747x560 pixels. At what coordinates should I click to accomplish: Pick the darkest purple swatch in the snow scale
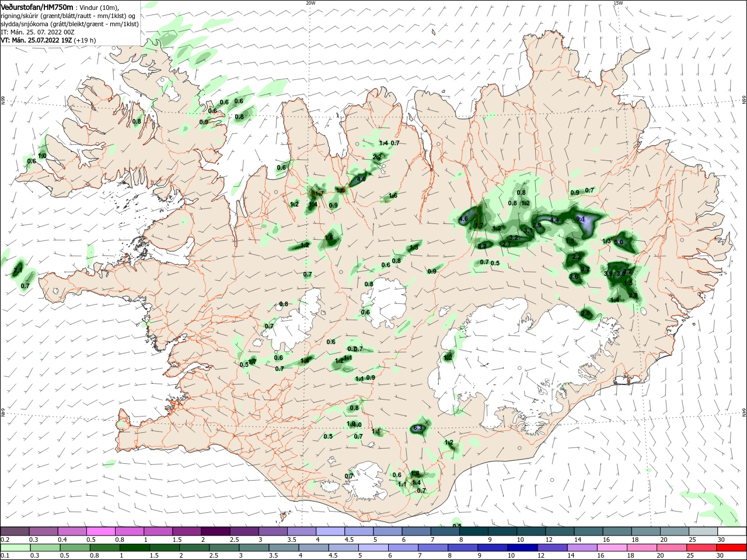coord(215,531)
